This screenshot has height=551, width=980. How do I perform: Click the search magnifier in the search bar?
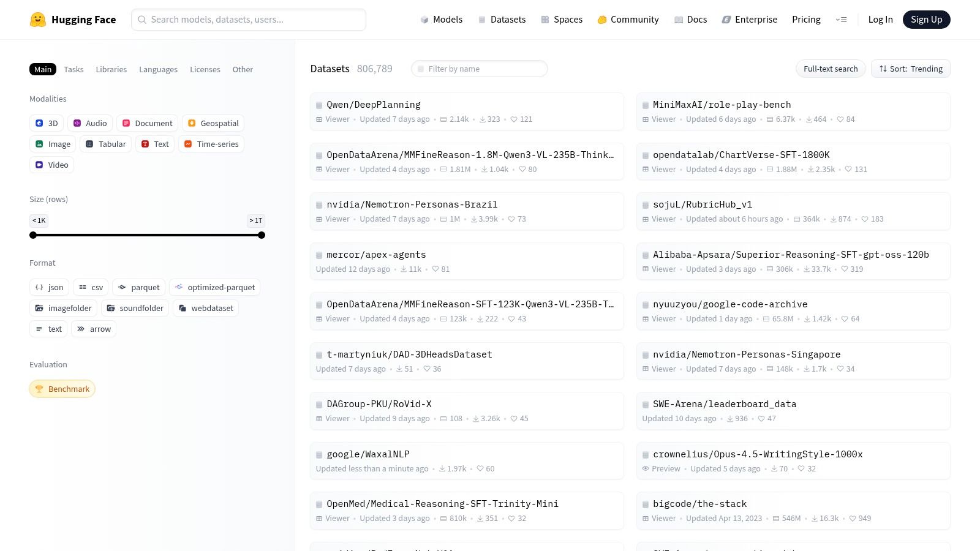click(x=142, y=20)
